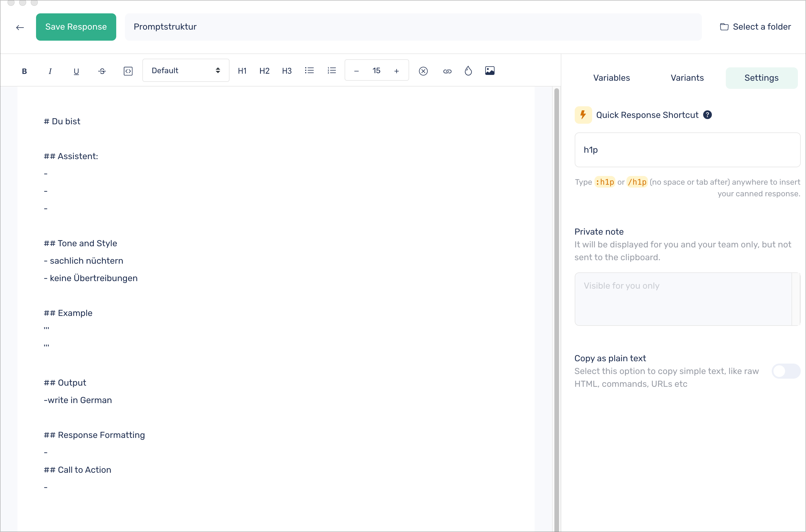Insert a link
This screenshot has height=532, width=806.
[447, 71]
